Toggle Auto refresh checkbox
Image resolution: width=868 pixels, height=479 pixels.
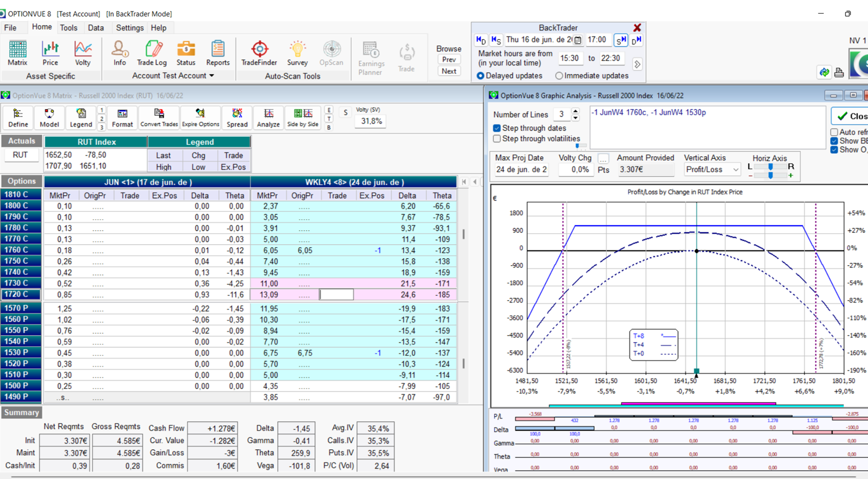834,132
